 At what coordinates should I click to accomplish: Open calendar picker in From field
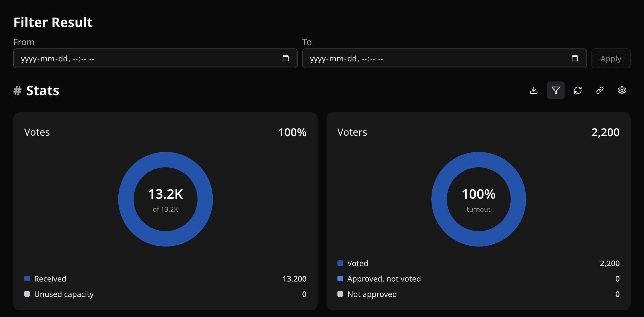286,58
